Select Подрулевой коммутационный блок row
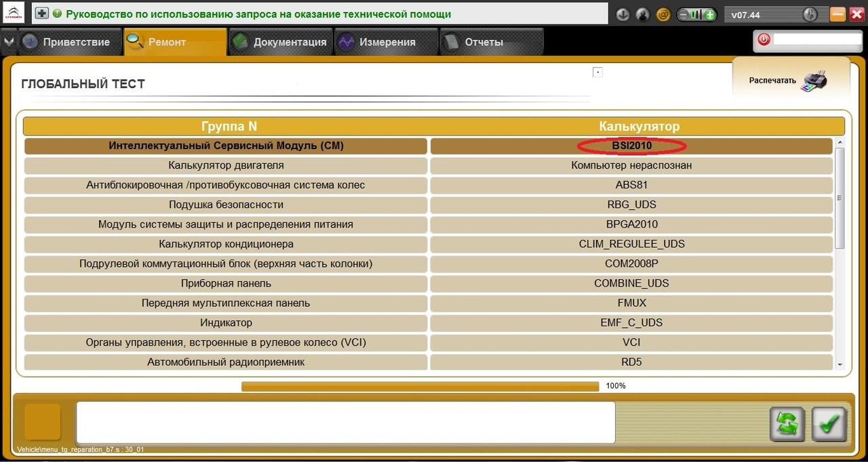868x462 pixels. click(x=226, y=264)
